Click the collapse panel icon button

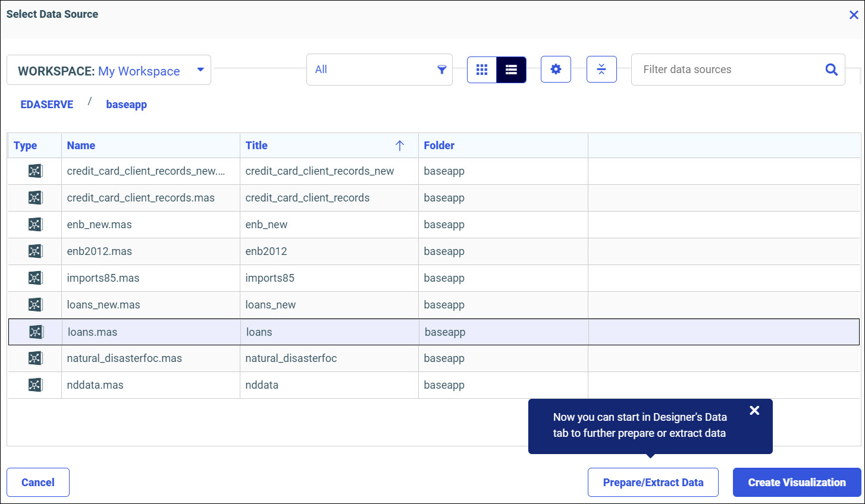(x=601, y=70)
